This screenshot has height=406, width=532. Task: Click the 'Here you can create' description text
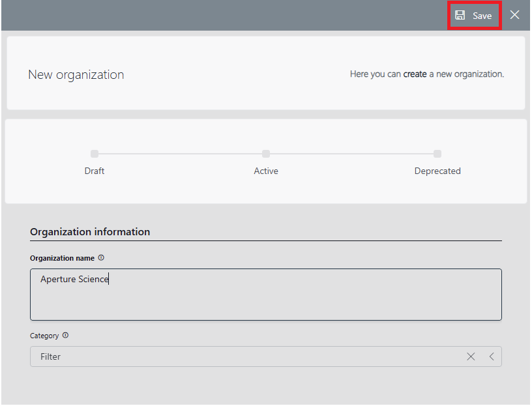pos(427,74)
